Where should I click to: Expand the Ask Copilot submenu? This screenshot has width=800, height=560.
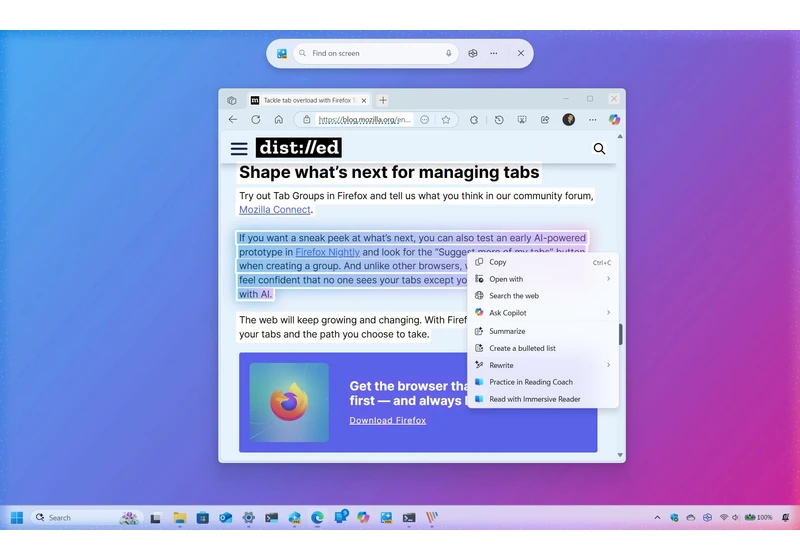coord(543,313)
